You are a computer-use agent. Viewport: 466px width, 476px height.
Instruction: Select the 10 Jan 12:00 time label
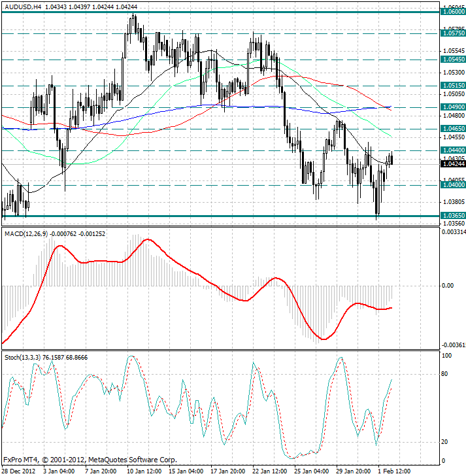click(x=144, y=471)
